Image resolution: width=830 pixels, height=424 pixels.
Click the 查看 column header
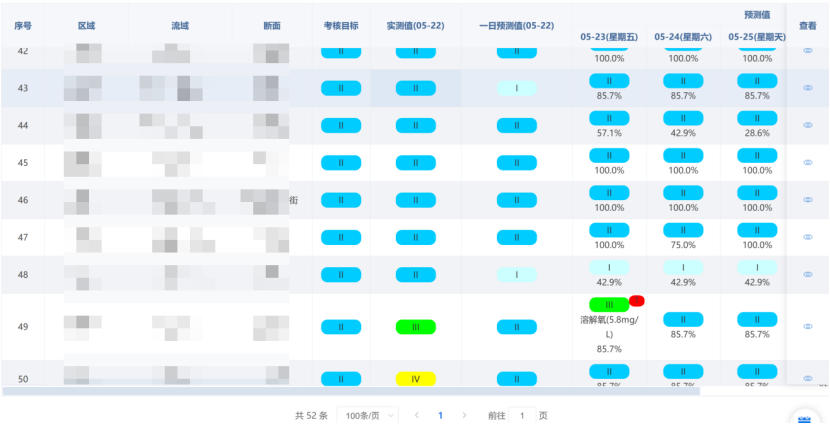(x=808, y=25)
